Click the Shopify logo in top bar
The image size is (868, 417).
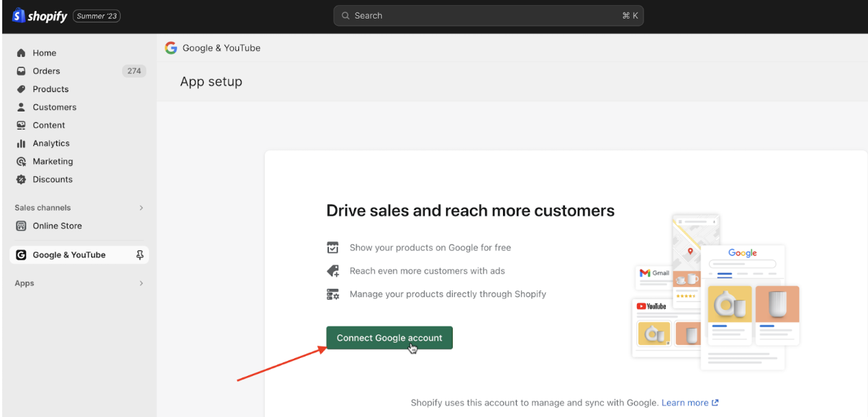tap(40, 16)
